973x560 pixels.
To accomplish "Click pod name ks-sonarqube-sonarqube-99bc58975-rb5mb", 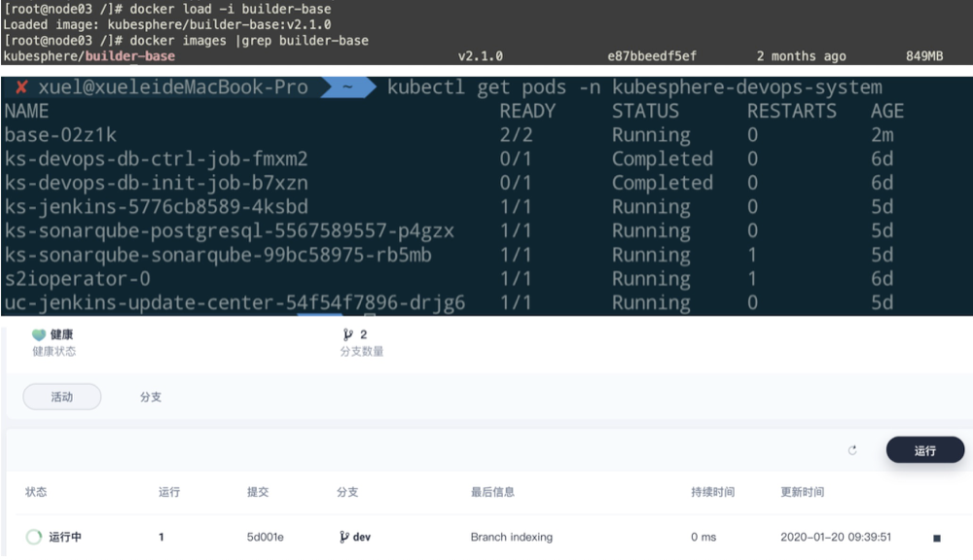I will tap(218, 256).
